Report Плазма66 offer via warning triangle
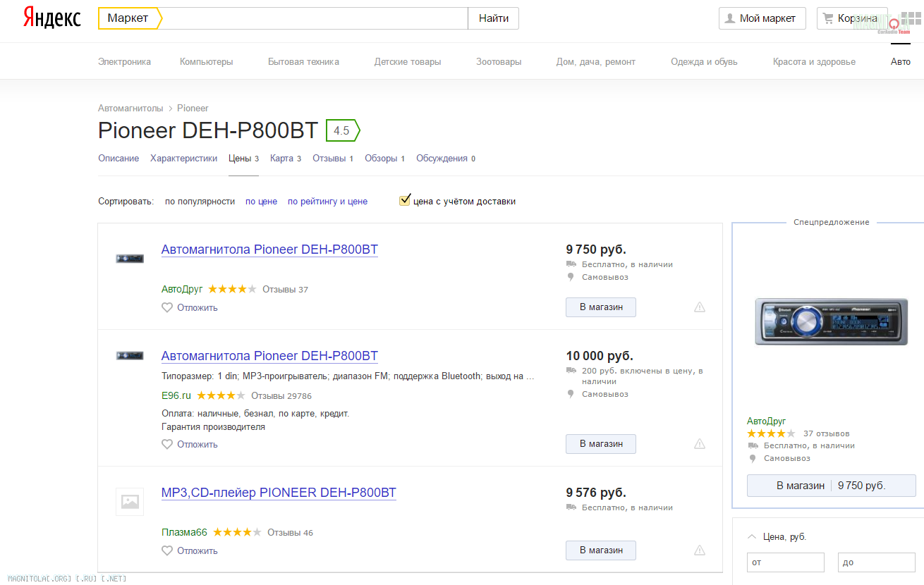This screenshot has width=924, height=585. click(x=700, y=550)
